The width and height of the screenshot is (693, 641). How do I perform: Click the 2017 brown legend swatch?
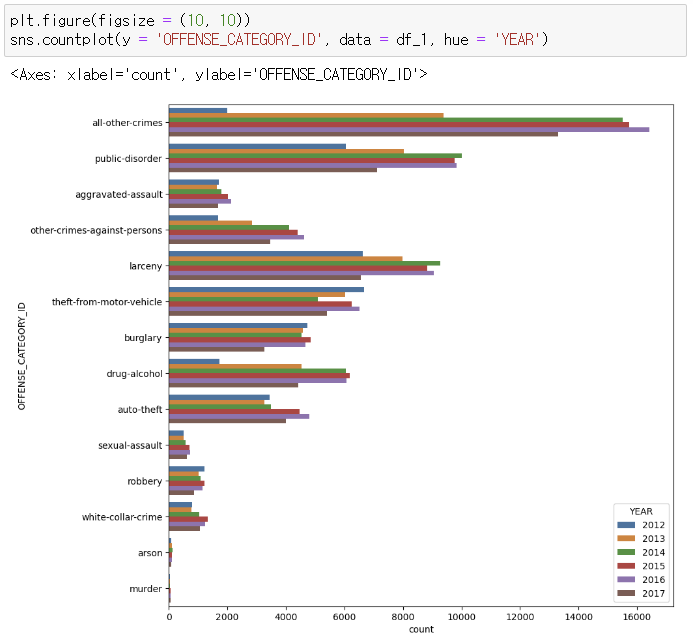(626, 593)
